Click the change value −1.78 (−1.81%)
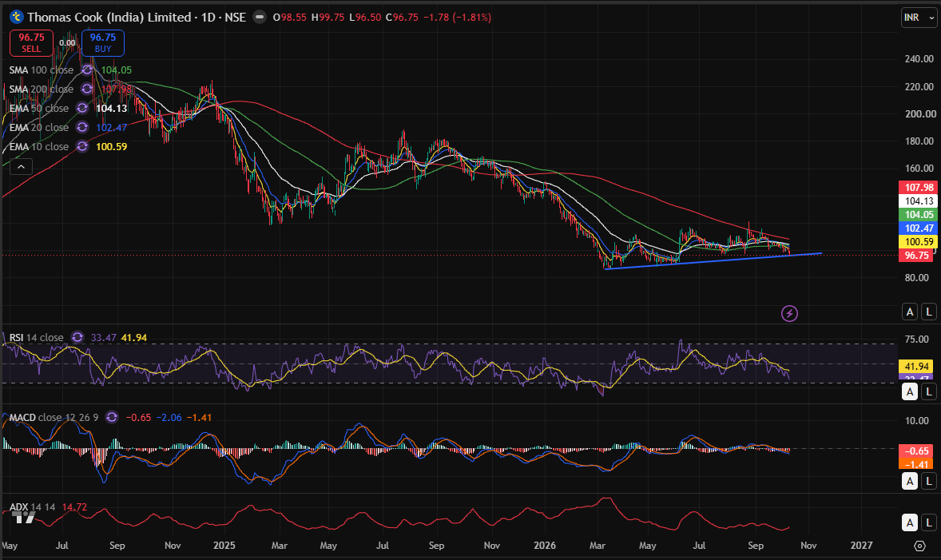 pyautogui.click(x=457, y=18)
